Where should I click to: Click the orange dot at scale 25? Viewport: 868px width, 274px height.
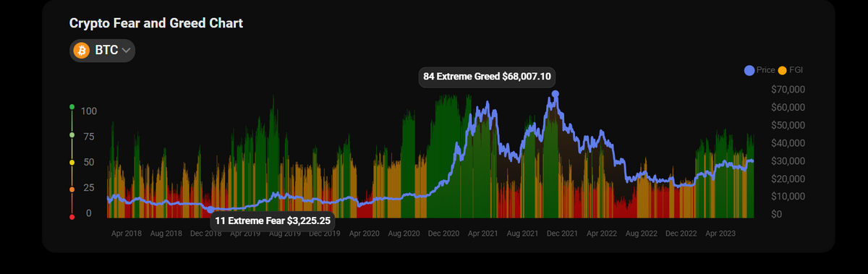[72, 189]
